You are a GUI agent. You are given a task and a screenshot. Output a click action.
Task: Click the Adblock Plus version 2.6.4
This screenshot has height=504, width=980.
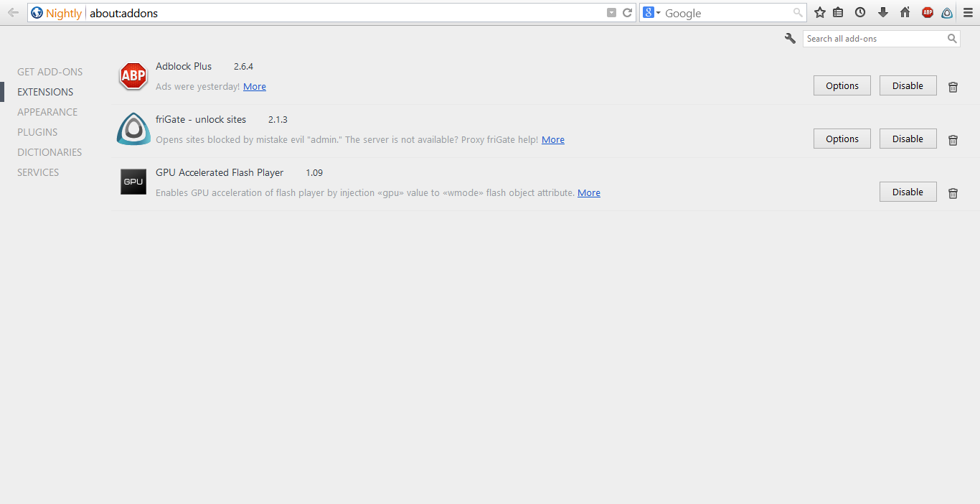(243, 66)
